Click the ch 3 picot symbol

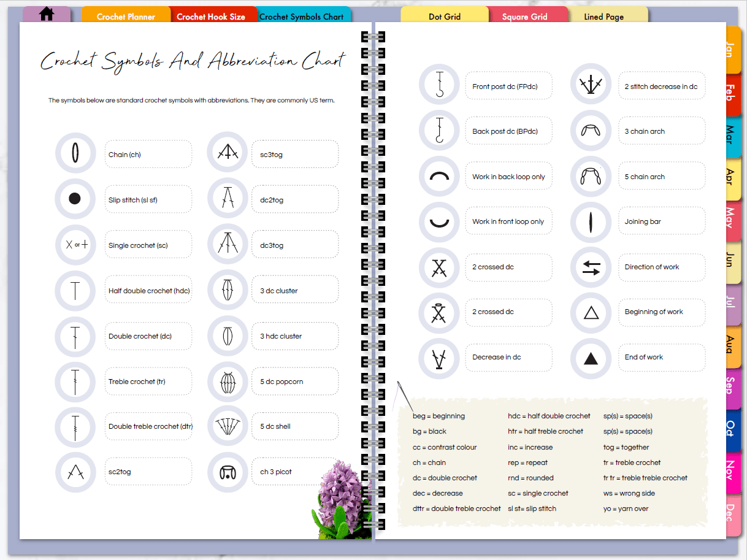click(x=228, y=471)
